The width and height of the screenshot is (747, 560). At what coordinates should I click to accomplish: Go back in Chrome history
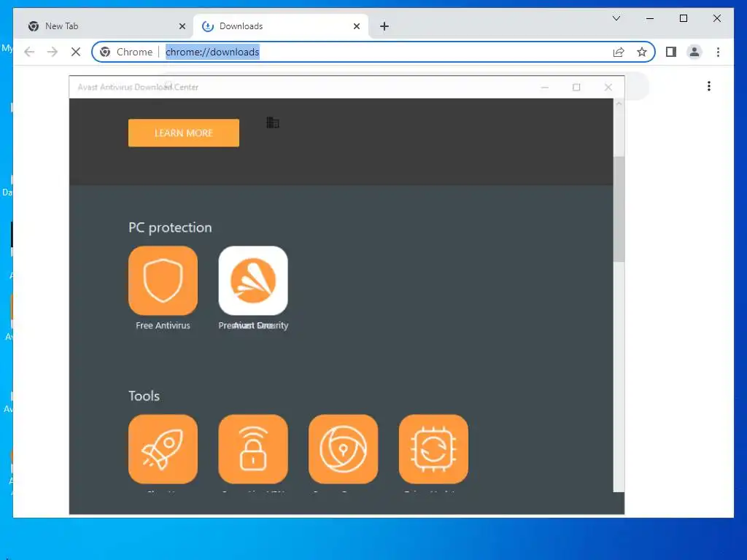click(29, 52)
